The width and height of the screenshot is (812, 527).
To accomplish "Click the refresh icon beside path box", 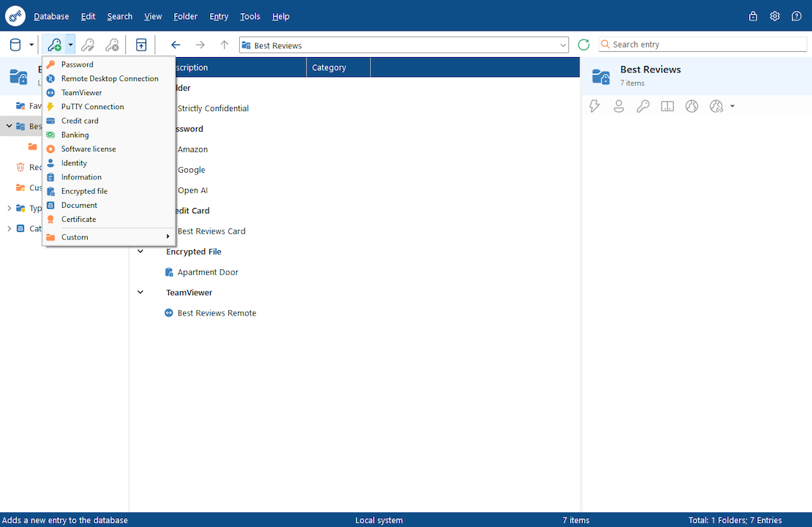I will (584, 45).
